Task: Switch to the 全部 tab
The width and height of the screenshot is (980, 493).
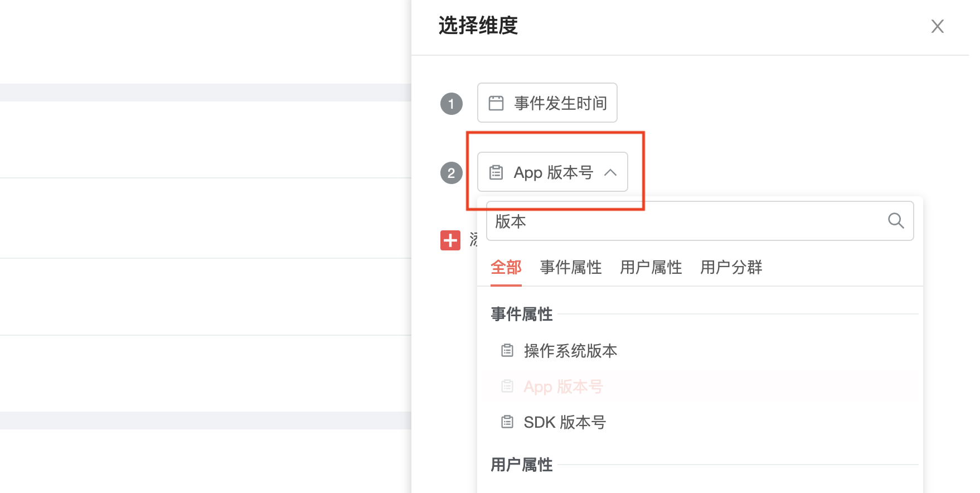Action: pyautogui.click(x=506, y=268)
